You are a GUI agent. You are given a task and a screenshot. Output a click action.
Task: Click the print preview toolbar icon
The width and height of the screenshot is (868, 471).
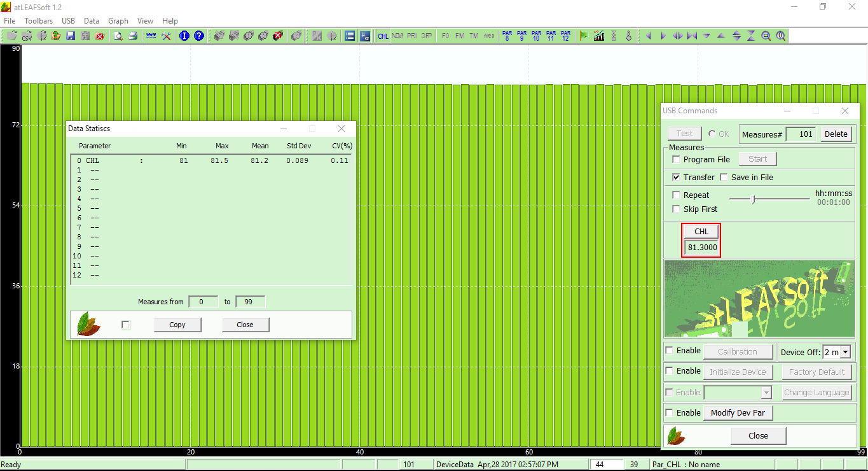118,36
